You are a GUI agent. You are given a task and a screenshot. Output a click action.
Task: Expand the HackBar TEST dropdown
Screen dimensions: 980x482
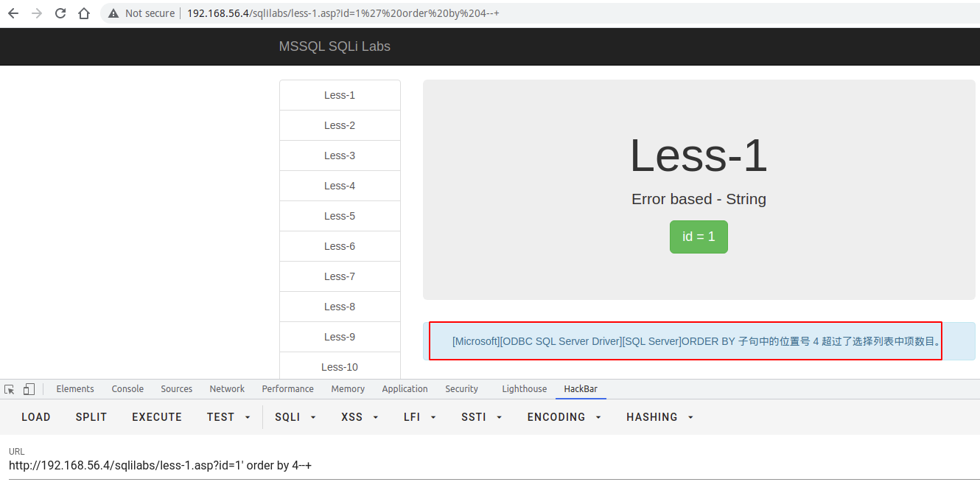(228, 417)
